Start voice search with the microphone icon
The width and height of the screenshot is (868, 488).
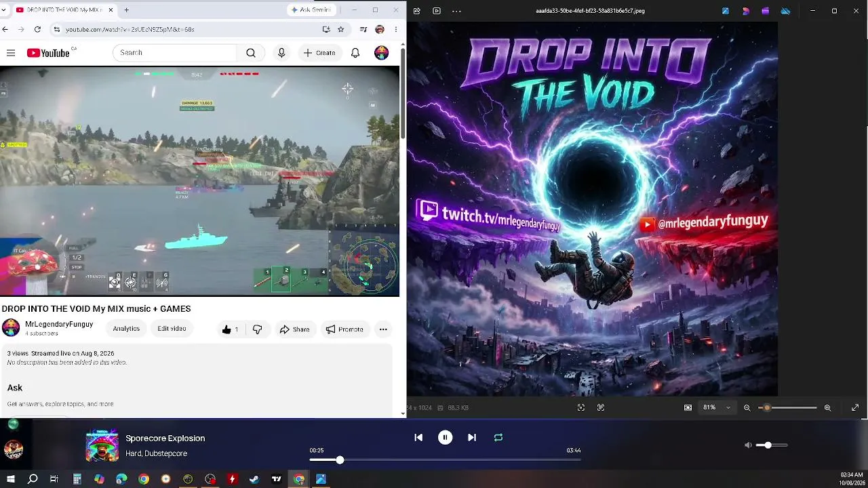pos(281,53)
